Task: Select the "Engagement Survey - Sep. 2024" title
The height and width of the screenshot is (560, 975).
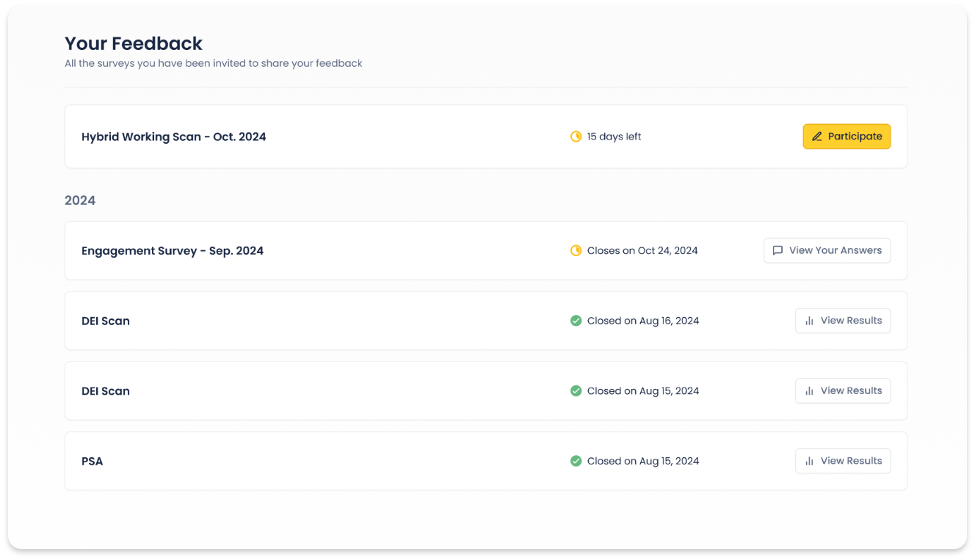Action: 173,251
